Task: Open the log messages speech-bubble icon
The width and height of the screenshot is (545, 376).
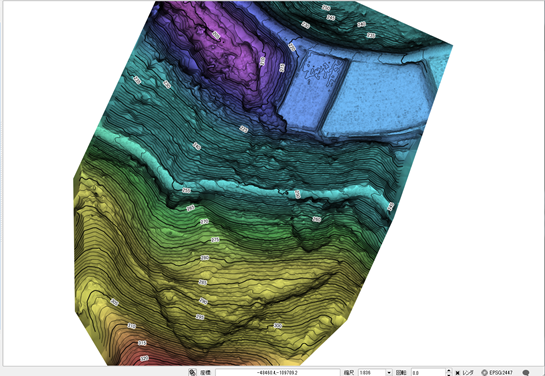Action: pyautogui.click(x=526, y=372)
